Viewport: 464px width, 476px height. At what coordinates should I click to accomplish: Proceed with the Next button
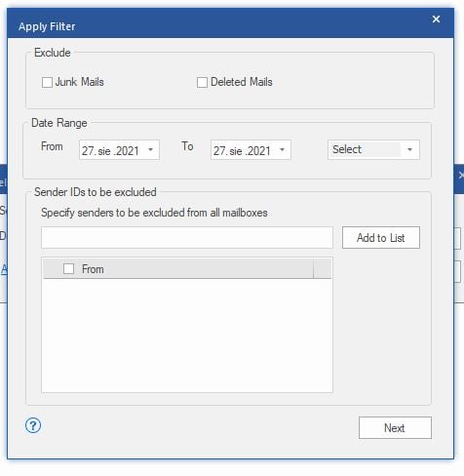coord(395,428)
